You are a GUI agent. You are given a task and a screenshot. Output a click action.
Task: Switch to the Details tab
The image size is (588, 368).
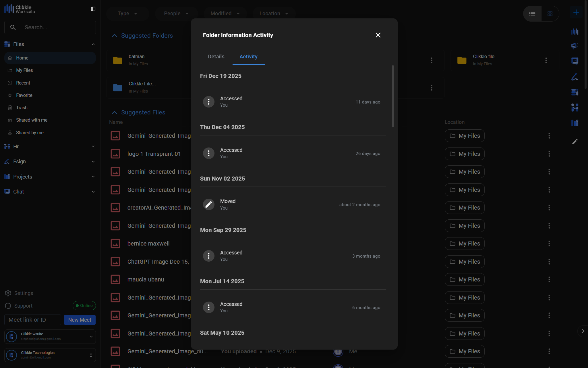coord(216,57)
